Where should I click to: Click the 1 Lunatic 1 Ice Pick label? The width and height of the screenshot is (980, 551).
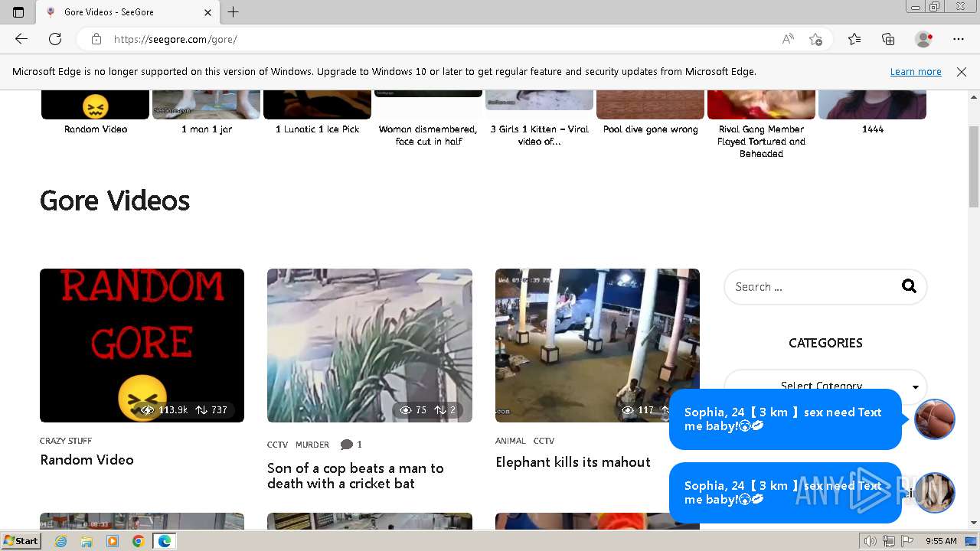tap(317, 129)
